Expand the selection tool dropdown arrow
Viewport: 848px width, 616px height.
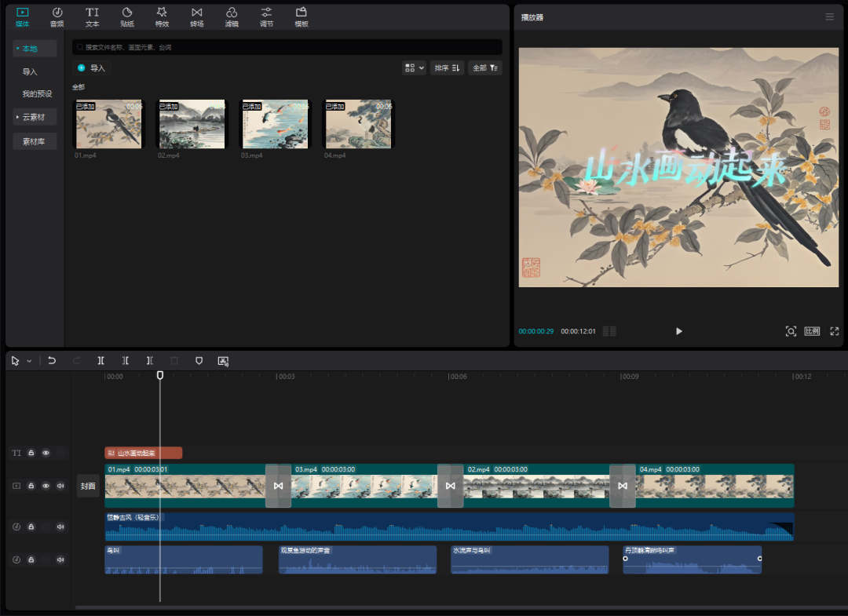[x=29, y=361]
